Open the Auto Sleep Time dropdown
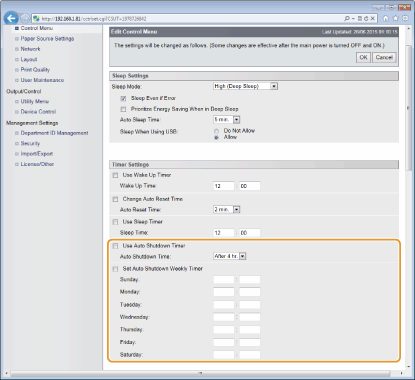 click(x=227, y=120)
